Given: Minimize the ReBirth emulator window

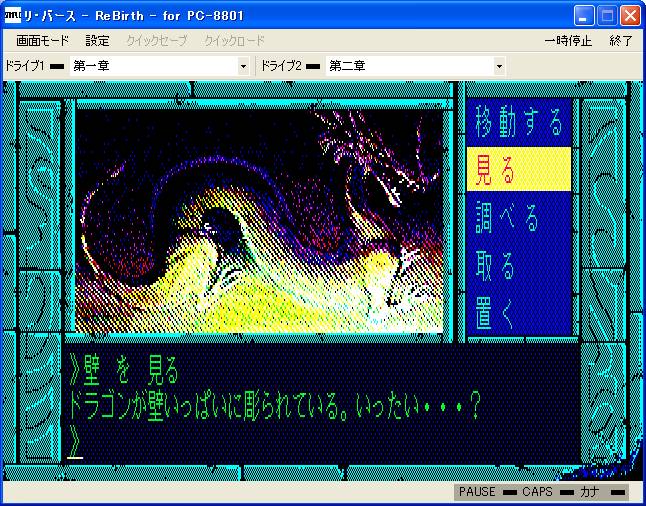Looking at the screenshot, I should click(583, 16).
